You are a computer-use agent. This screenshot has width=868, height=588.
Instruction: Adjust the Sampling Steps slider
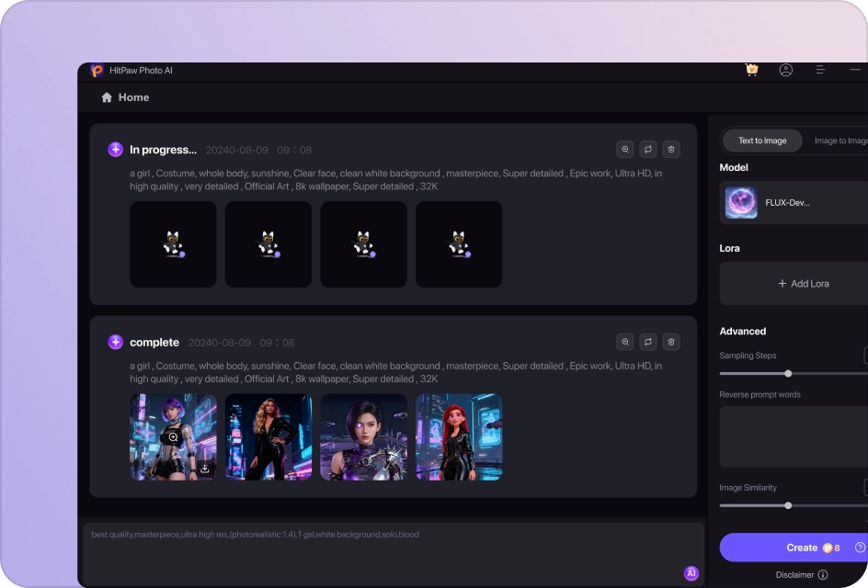788,373
